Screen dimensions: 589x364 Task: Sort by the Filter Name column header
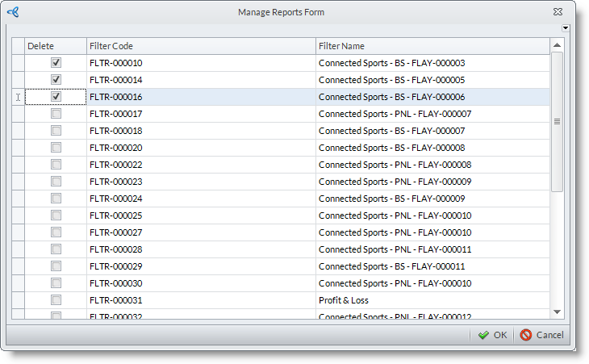432,46
